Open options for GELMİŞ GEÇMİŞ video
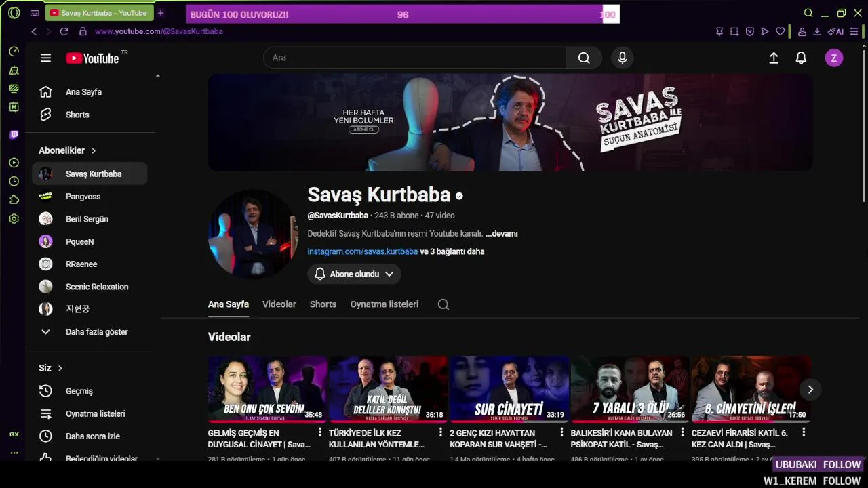The height and width of the screenshot is (488, 868). [x=320, y=432]
